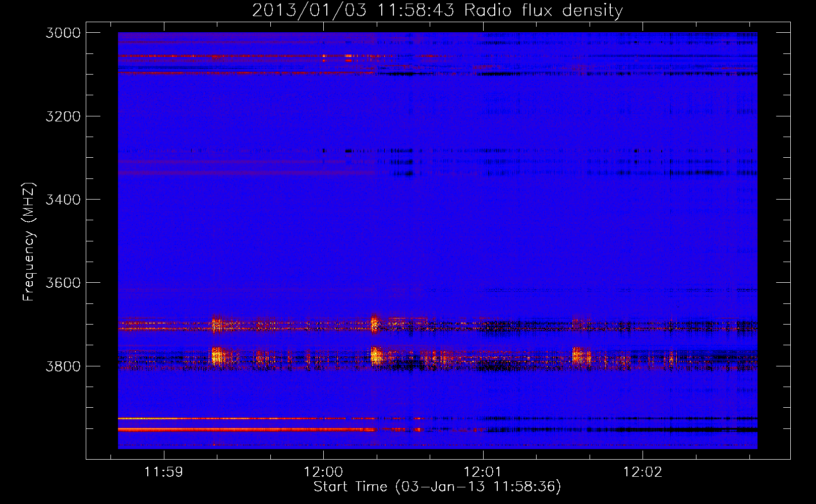Click the 'Start Time (03-Jan-13 11:58:36)' label
This screenshot has height=504, width=816.
(437, 486)
